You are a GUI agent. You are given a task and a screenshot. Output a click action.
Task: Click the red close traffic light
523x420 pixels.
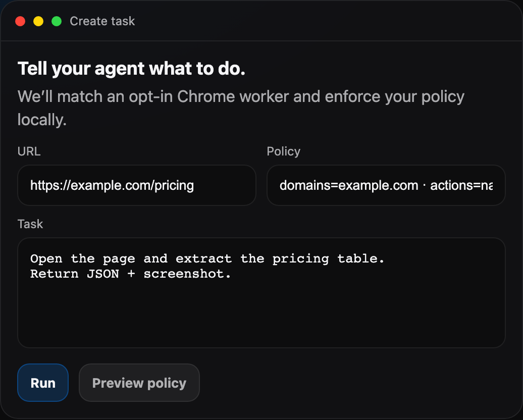(20, 21)
